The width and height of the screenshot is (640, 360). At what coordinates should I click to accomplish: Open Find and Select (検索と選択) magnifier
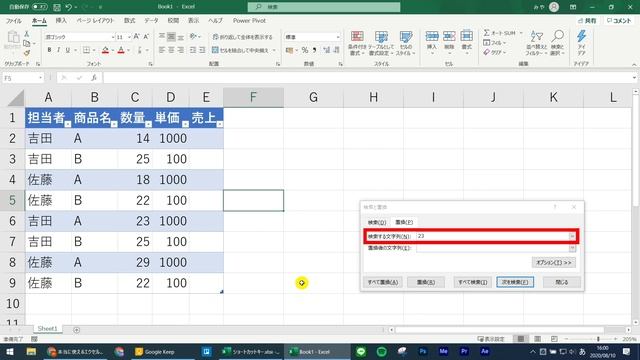pos(557,43)
